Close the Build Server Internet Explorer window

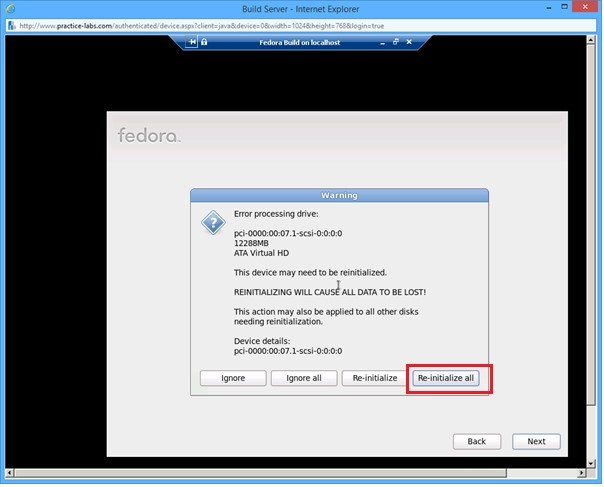click(585, 7)
